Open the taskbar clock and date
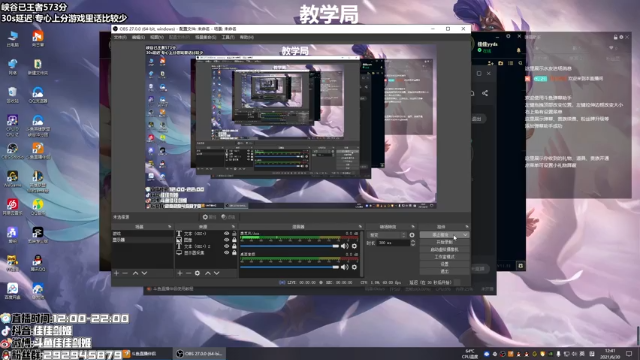This screenshot has width=640, height=360. [610, 353]
